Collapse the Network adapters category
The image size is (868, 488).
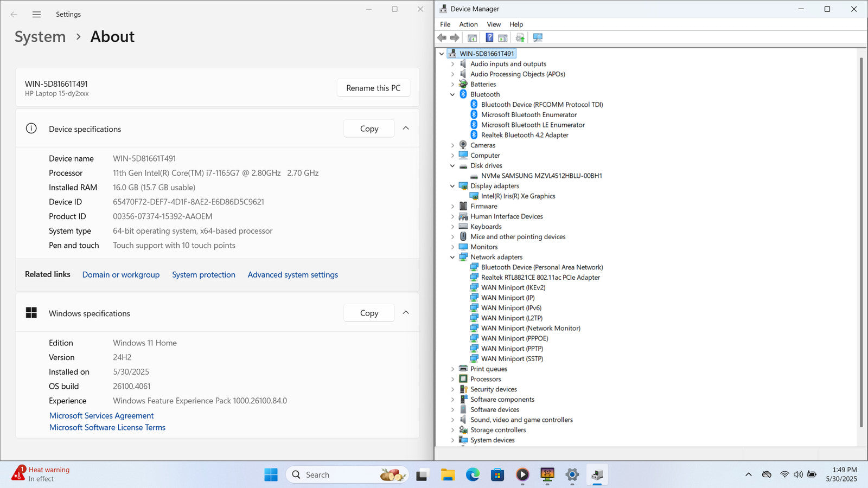click(452, 257)
